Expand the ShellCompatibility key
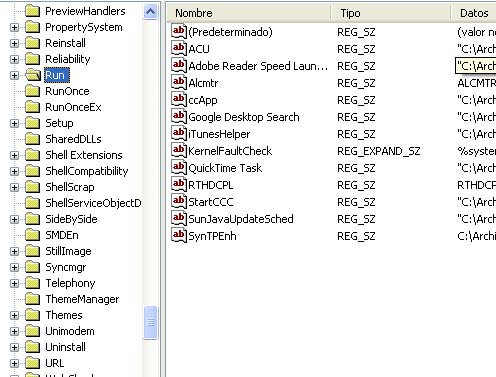The height and width of the screenshot is (377, 496). tap(14, 171)
